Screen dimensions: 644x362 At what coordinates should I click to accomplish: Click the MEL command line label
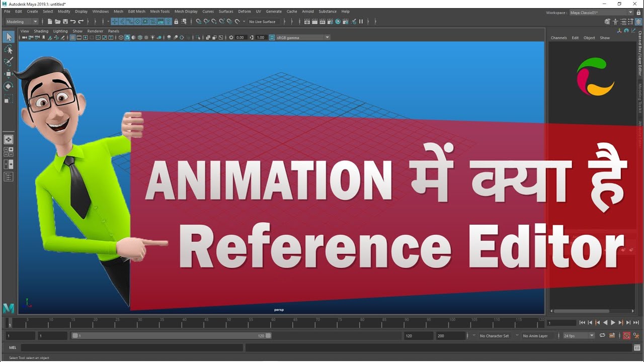13,347
